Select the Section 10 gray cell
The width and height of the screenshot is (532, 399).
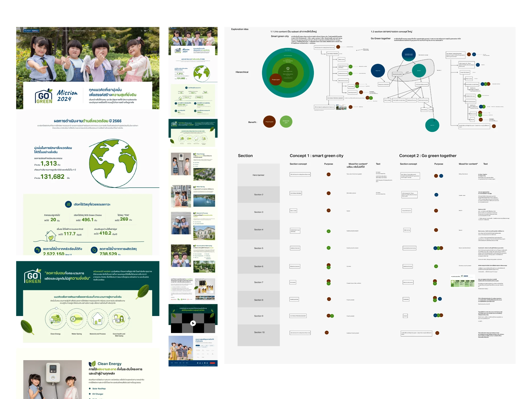259,335
